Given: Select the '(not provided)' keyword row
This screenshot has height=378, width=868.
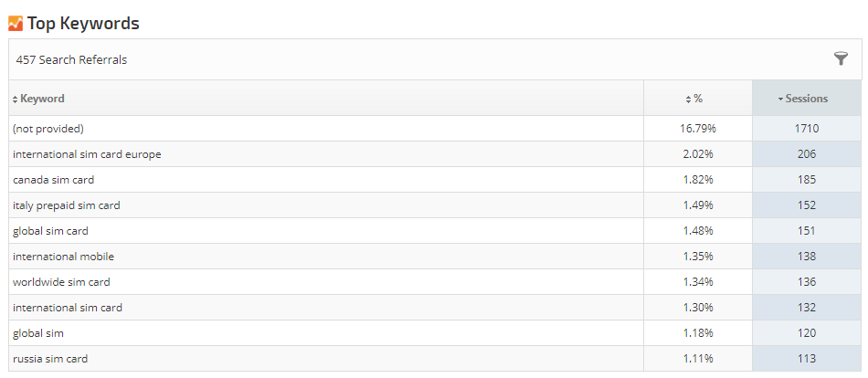Looking at the screenshot, I should (x=48, y=129).
